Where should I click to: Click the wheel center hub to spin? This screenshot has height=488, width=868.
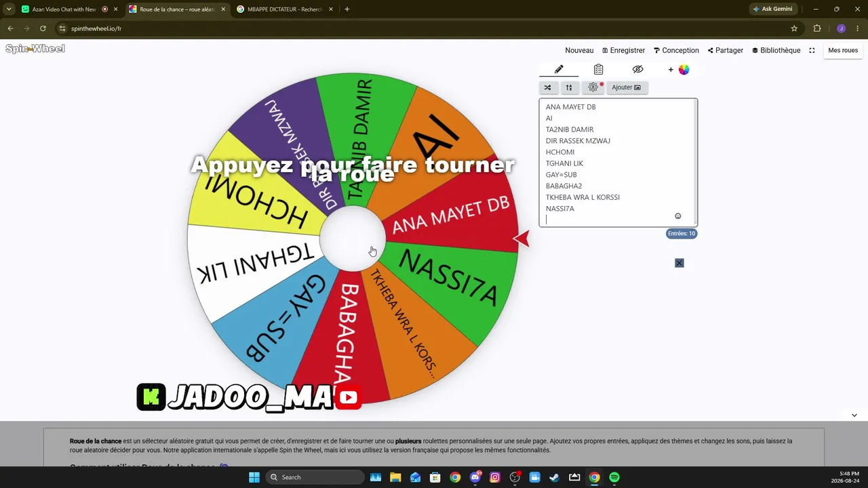pyautogui.click(x=353, y=239)
